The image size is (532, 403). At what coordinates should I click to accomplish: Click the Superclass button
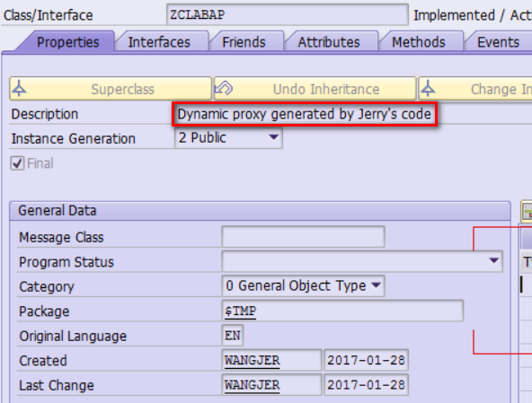pos(111,89)
